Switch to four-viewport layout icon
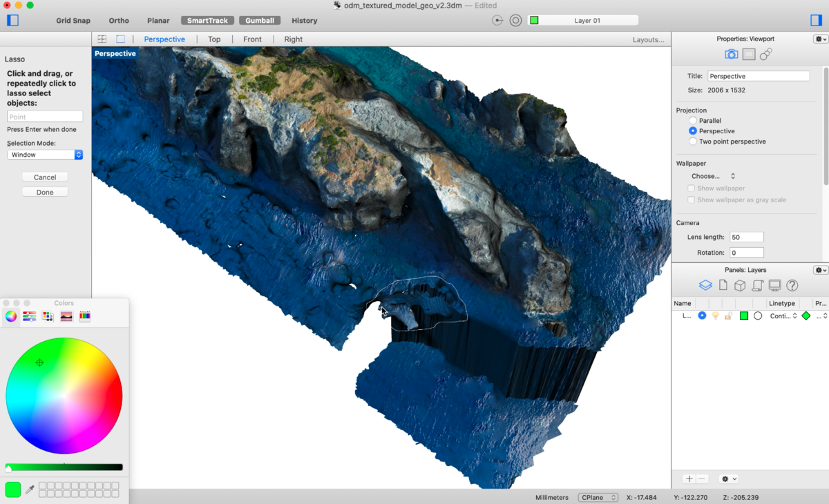 [x=102, y=39]
